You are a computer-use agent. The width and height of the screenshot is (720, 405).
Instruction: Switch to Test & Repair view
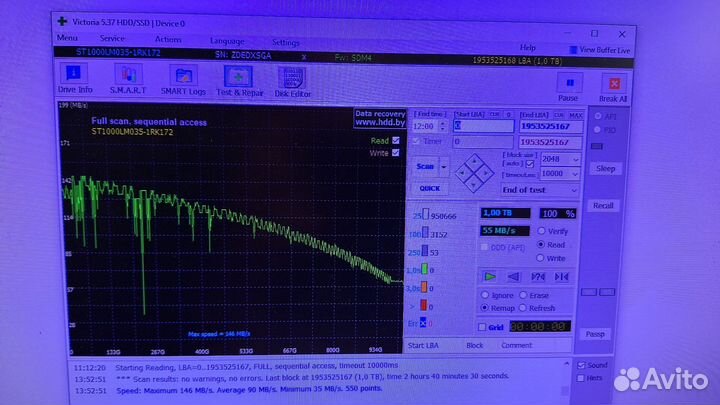pyautogui.click(x=239, y=78)
